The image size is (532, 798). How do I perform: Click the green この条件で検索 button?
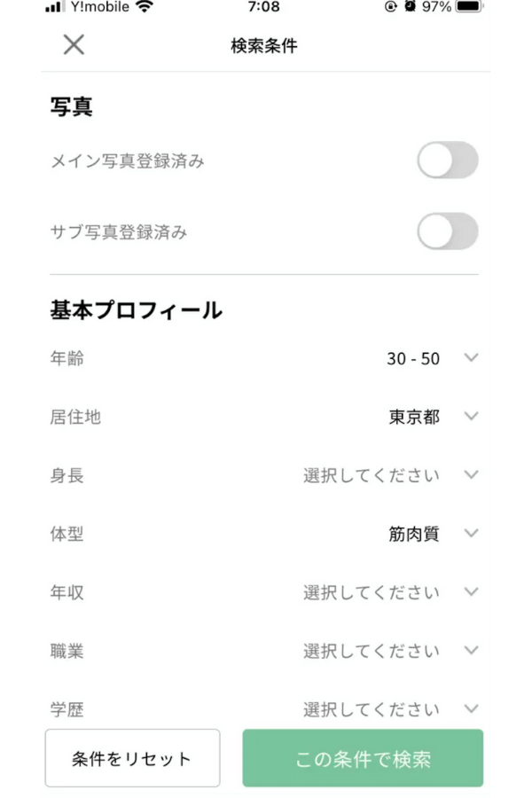363,758
